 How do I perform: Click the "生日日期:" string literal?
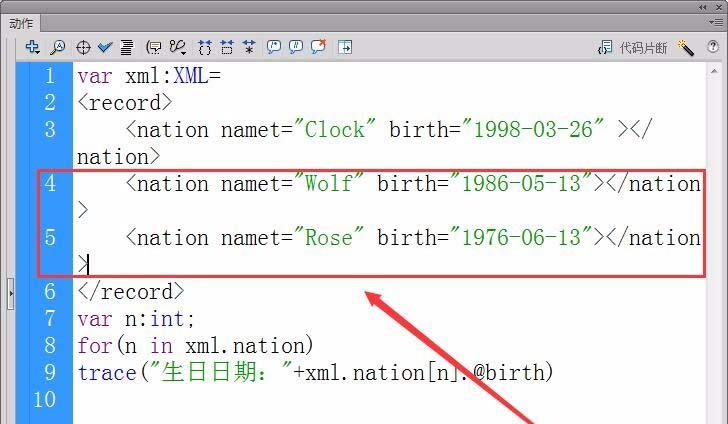coord(223,372)
